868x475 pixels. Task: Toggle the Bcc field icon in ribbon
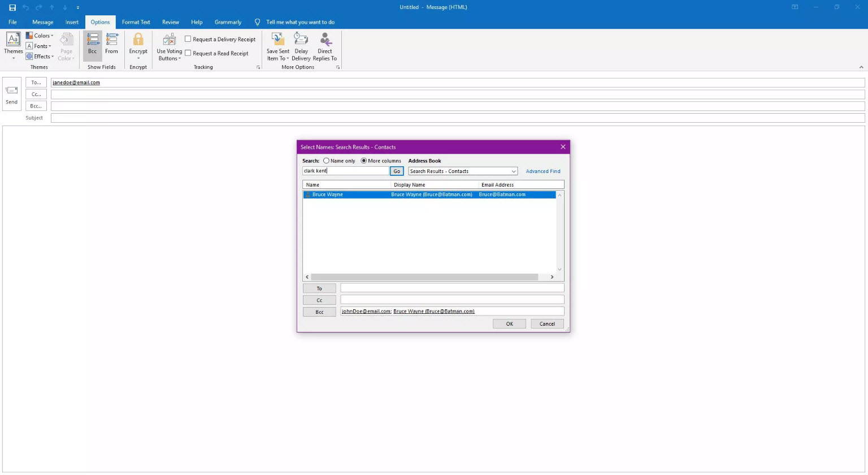click(93, 40)
